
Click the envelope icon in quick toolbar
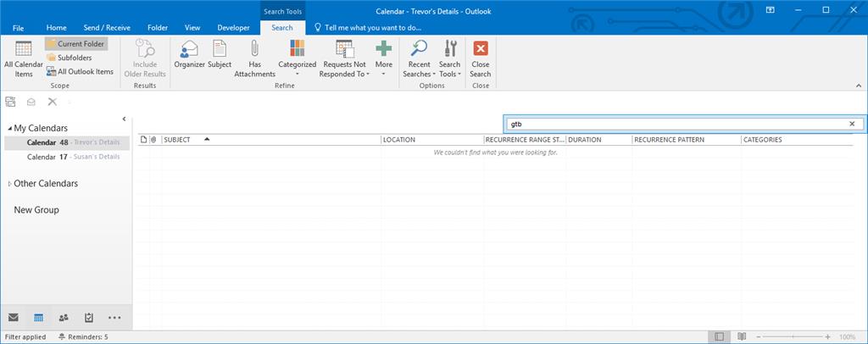(x=31, y=102)
